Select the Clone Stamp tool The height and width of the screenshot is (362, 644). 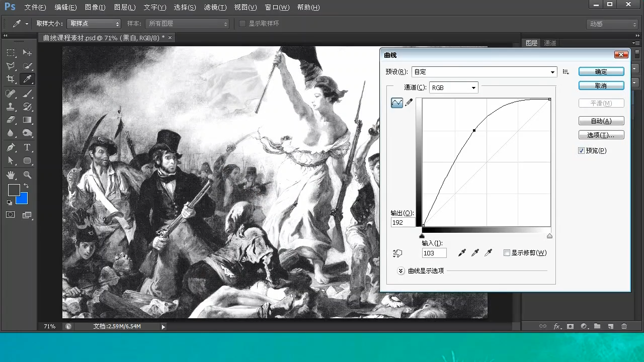point(11,107)
